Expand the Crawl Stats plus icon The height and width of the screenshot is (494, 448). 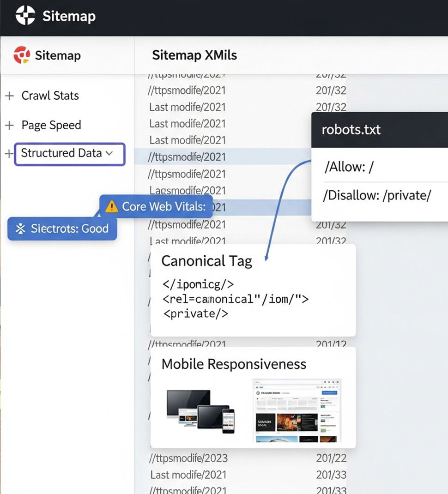click(x=9, y=96)
